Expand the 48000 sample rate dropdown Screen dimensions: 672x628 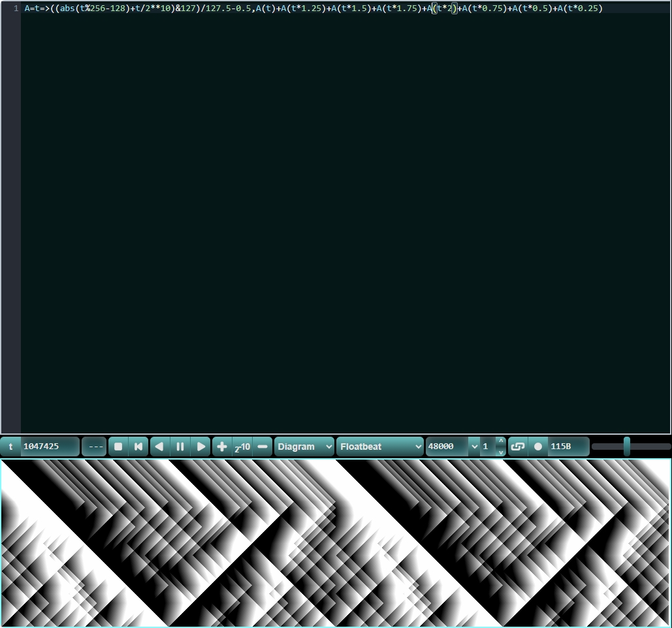point(475,447)
